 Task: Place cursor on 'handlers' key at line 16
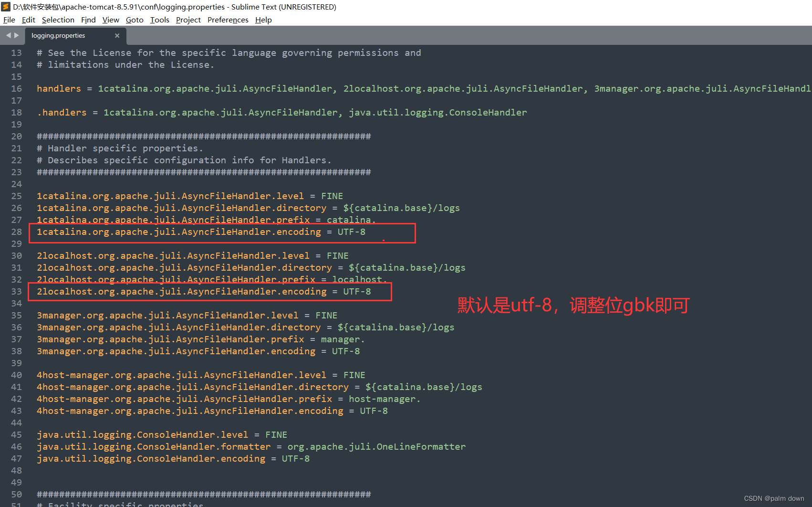(x=59, y=88)
